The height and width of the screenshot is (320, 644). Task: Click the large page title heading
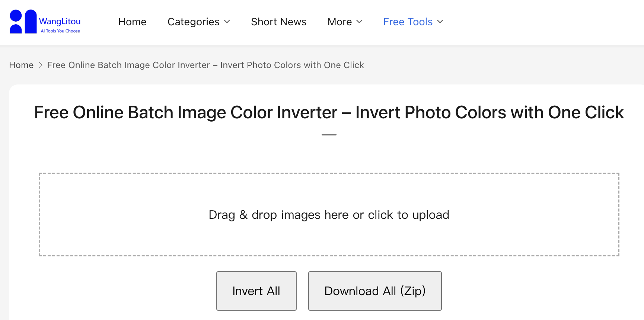tap(329, 112)
